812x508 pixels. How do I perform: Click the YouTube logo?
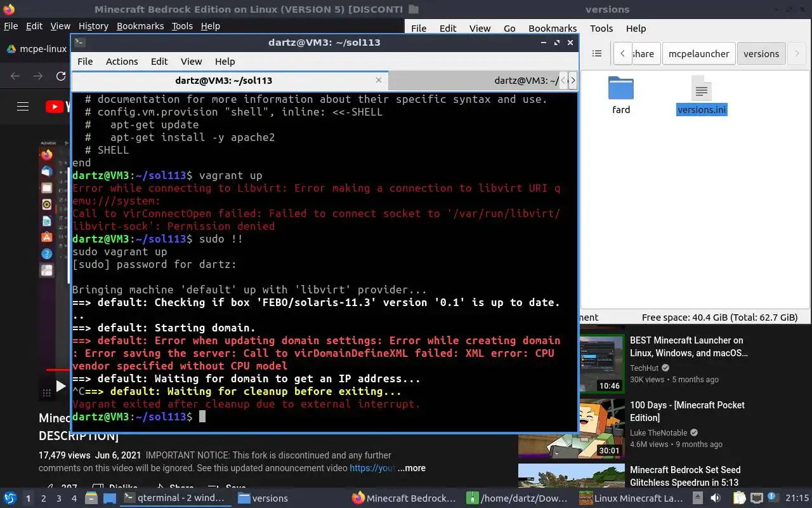[x=58, y=107]
